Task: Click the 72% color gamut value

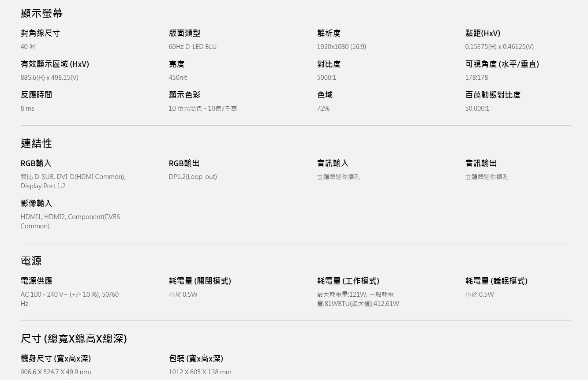Action: pyautogui.click(x=323, y=108)
